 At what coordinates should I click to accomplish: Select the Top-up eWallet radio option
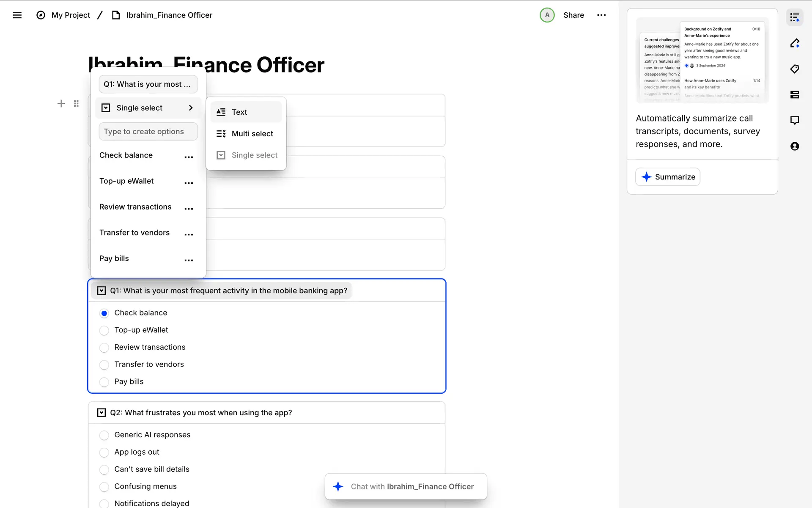pos(104,330)
